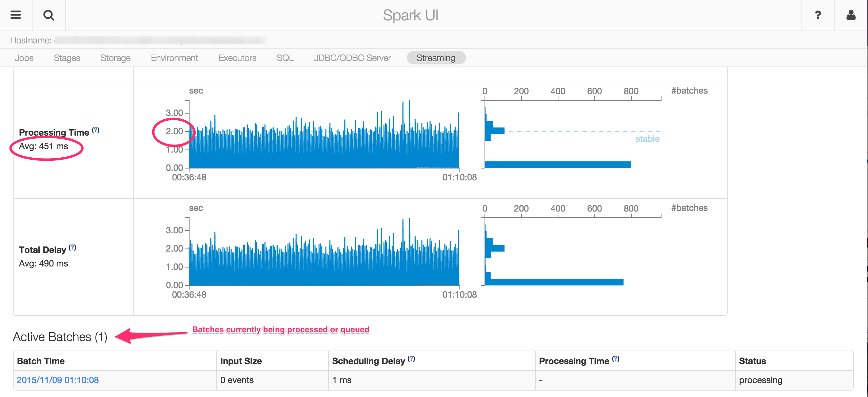868x397 pixels.
Task: Click Total Delay help tooltip icon
Action: point(72,247)
